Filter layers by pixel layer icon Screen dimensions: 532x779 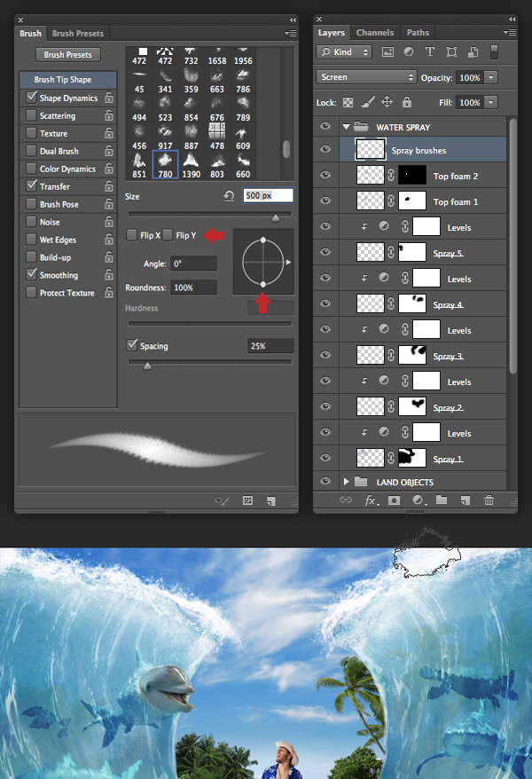coord(387,52)
